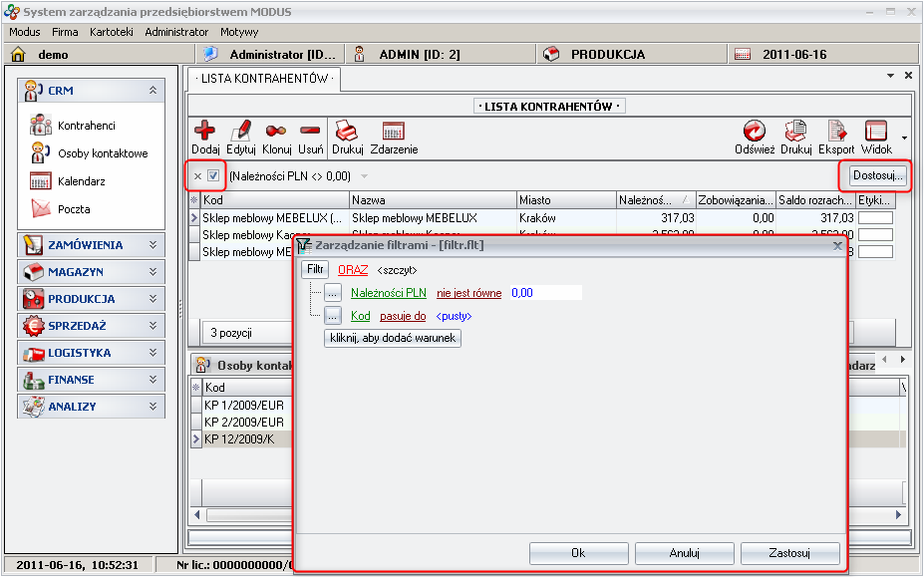Click the Edytuj pencil icon
924x577 pixels.
click(241, 132)
